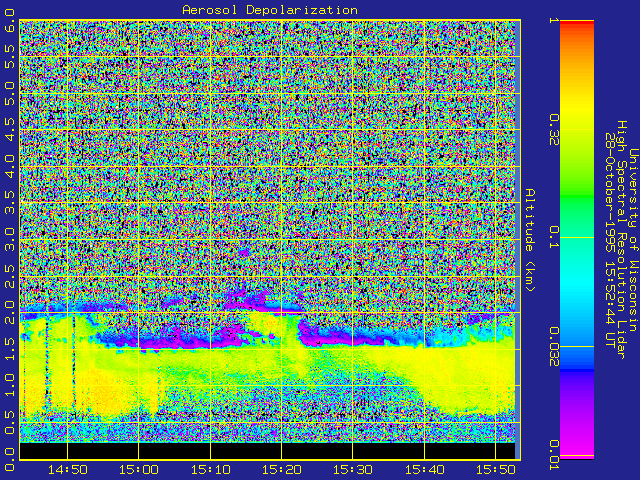Click the colorbar label 0.1

[553, 238]
